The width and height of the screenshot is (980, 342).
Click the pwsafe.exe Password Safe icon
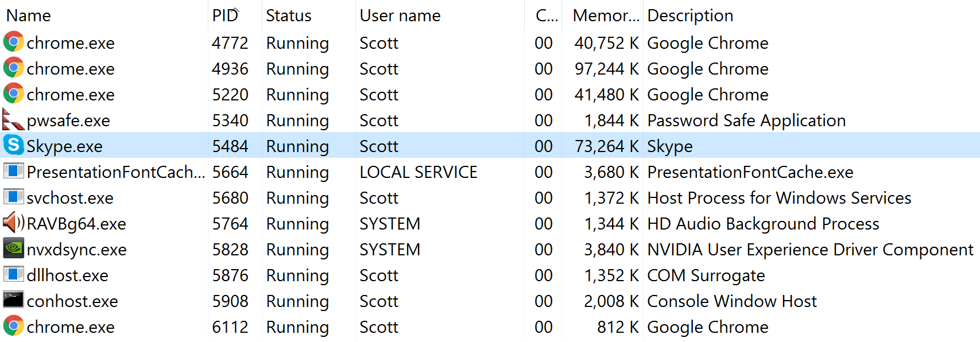pyautogui.click(x=13, y=119)
